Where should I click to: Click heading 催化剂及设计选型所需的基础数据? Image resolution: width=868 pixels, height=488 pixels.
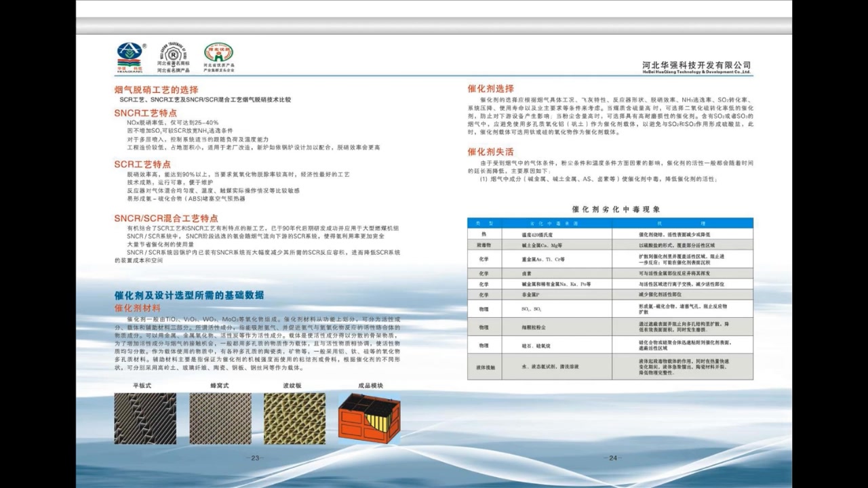(x=189, y=295)
